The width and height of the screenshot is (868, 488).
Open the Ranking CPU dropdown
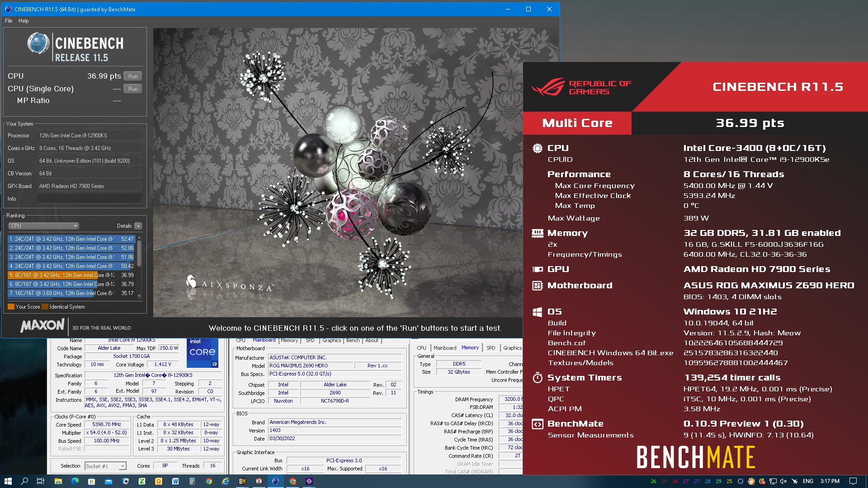pos(44,226)
